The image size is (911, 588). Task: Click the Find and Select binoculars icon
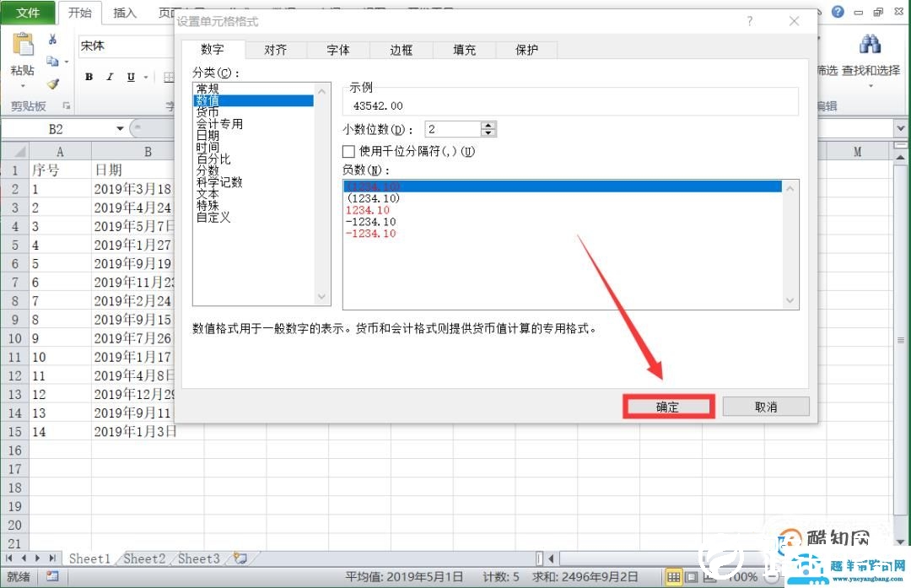870,44
